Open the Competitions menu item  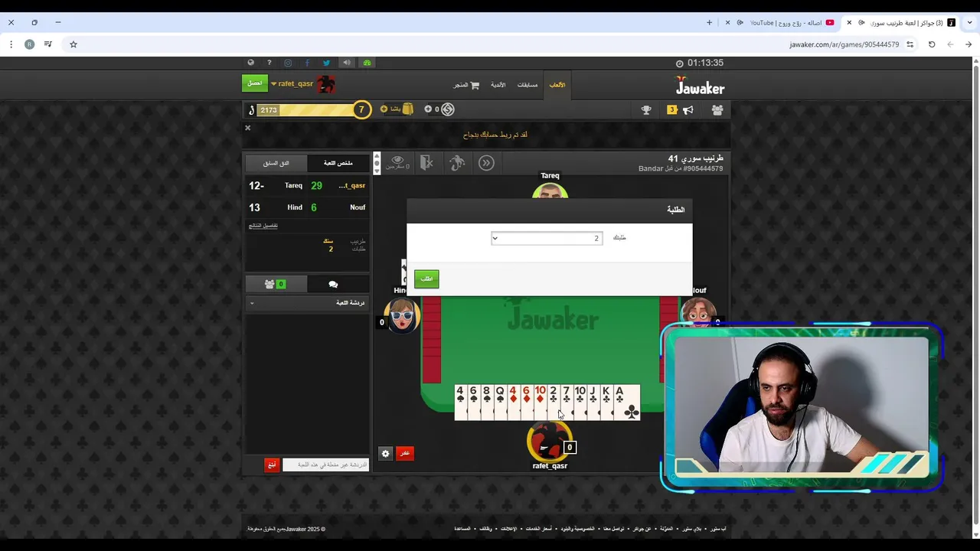tap(528, 85)
